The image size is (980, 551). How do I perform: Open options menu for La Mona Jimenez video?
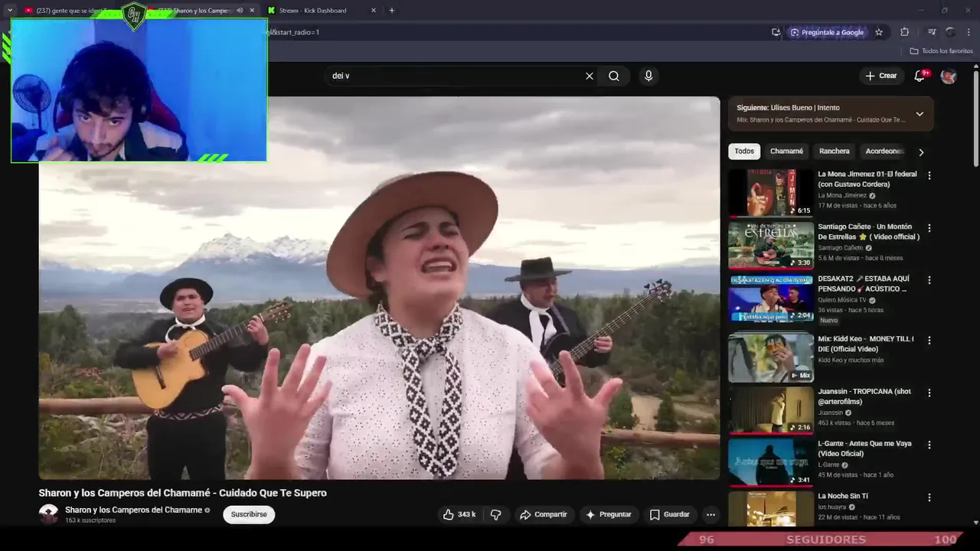click(929, 175)
